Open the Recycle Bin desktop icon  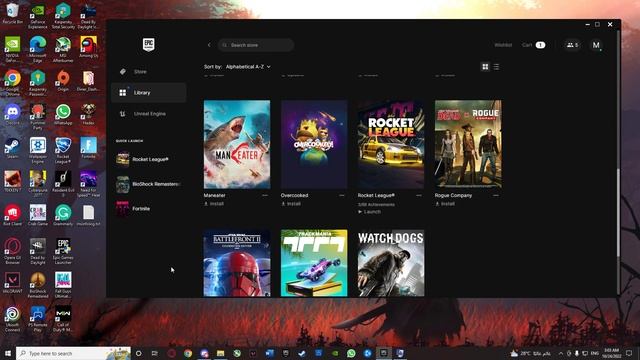coord(13,13)
